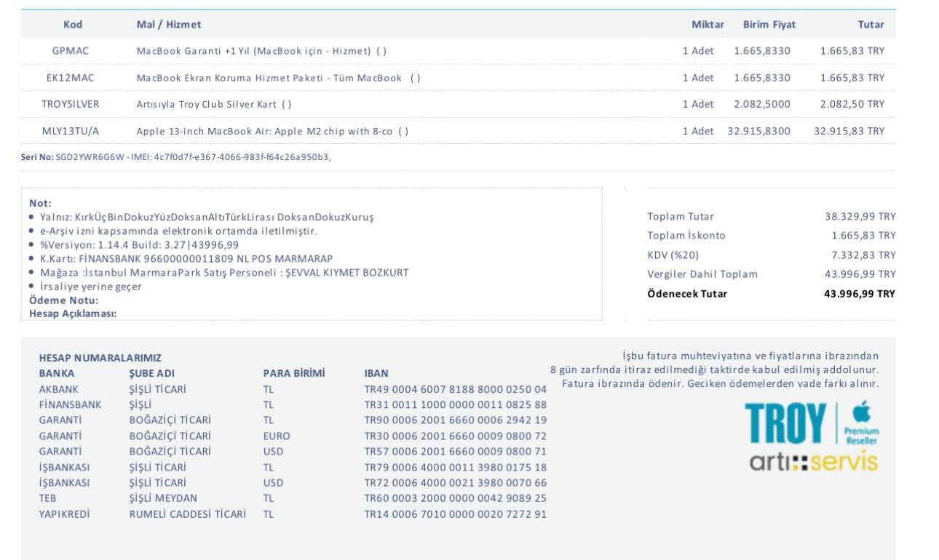This screenshot has height=560, width=939.
Task: Click the GPMAC product code
Action: coord(71,51)
